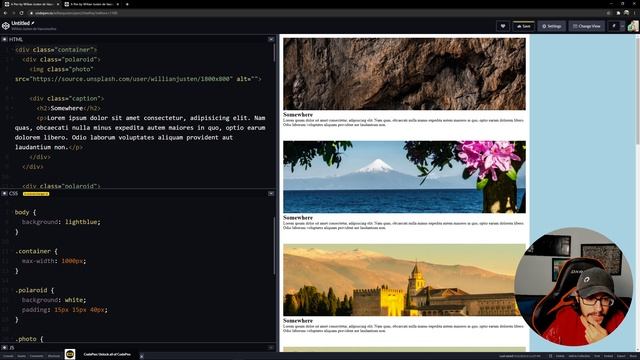Click the CodePen logo icon
The height and width of the screenshot is (360, 640).
(6, 26)
